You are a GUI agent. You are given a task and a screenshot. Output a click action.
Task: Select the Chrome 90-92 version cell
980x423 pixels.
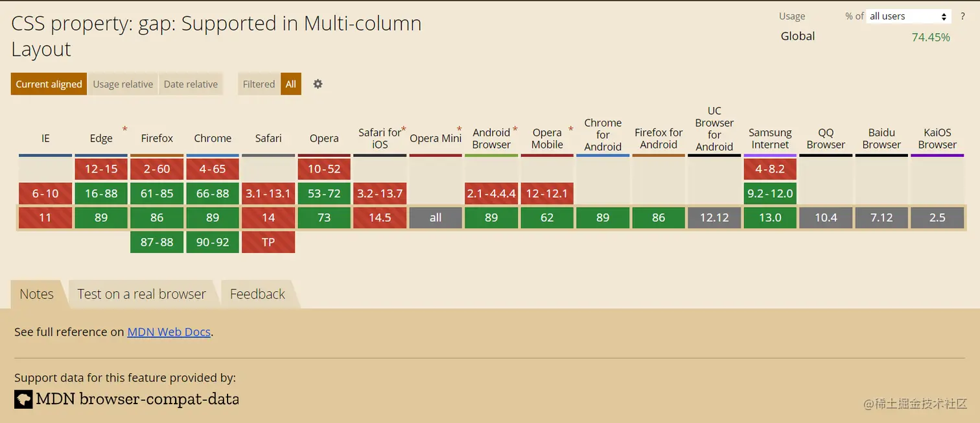click(x=213, y=242)
